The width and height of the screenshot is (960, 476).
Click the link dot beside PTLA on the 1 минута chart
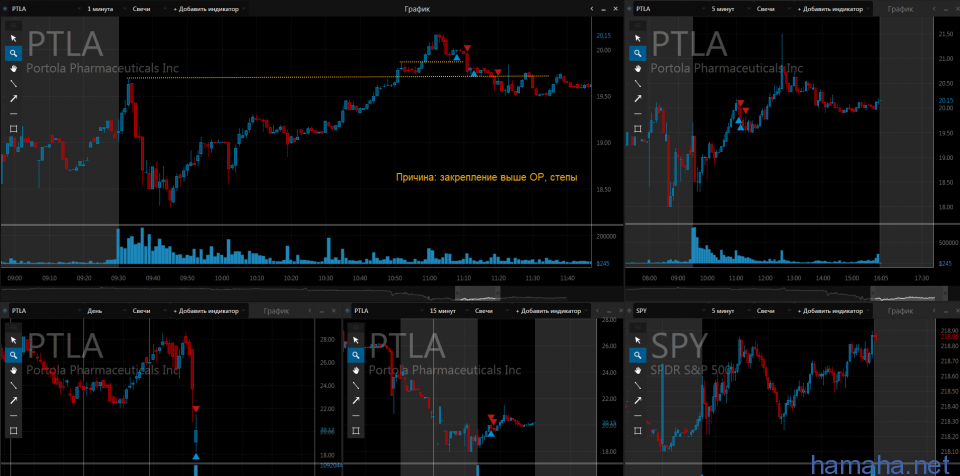6,9
